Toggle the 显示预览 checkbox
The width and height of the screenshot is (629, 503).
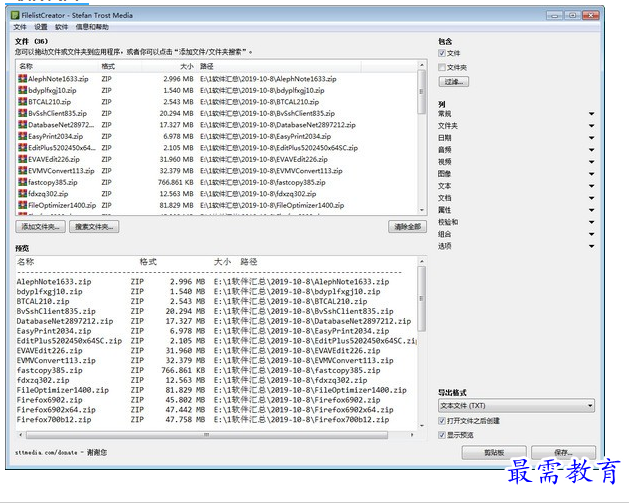[x=442, y=435]
